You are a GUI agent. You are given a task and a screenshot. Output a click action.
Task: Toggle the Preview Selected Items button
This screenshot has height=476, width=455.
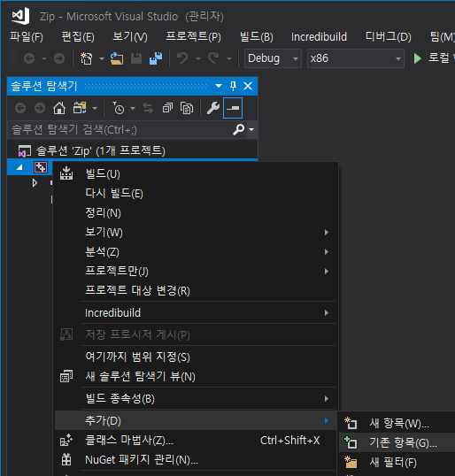pyautogui.click(x=233, y=108)
